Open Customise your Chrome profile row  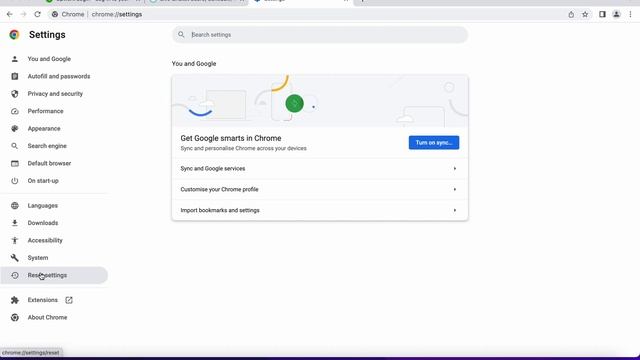tap(320, 189)
